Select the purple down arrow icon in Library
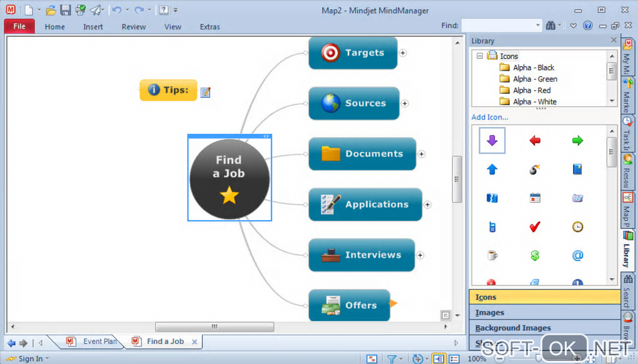The image size is (638, 364). point(492,140)
